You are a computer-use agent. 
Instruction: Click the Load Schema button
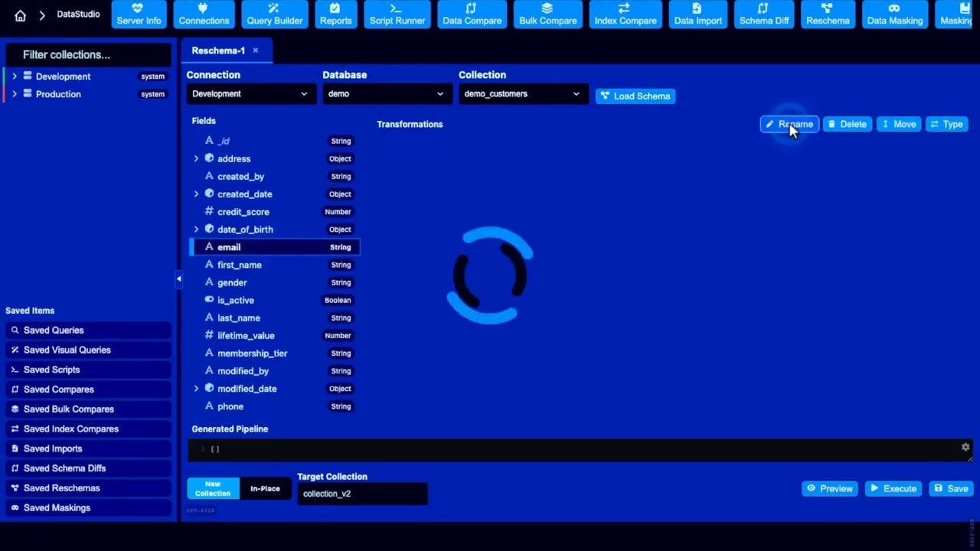[635, 96]
